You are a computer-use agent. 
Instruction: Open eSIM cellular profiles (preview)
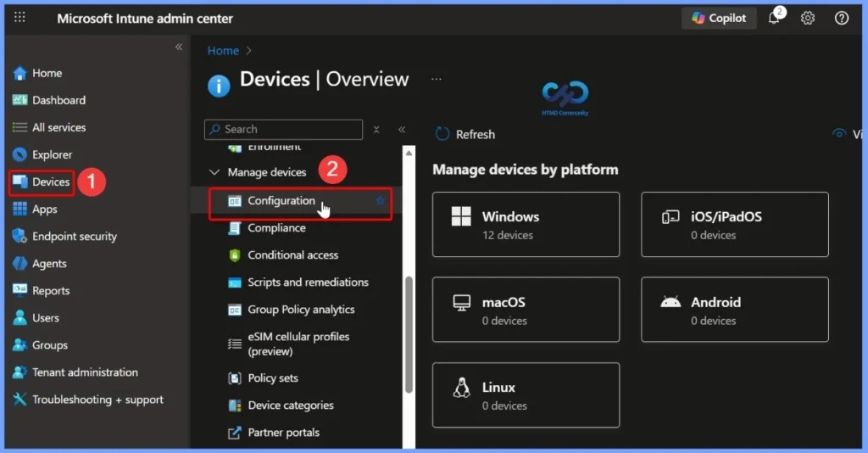click(298, 344)
